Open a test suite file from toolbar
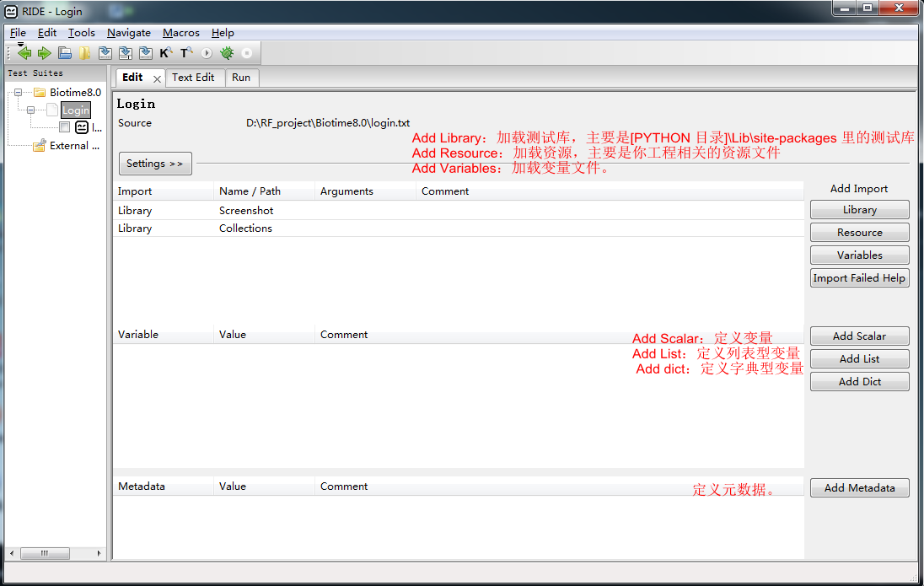The image size is (924, 586). [x=65, y=53]
